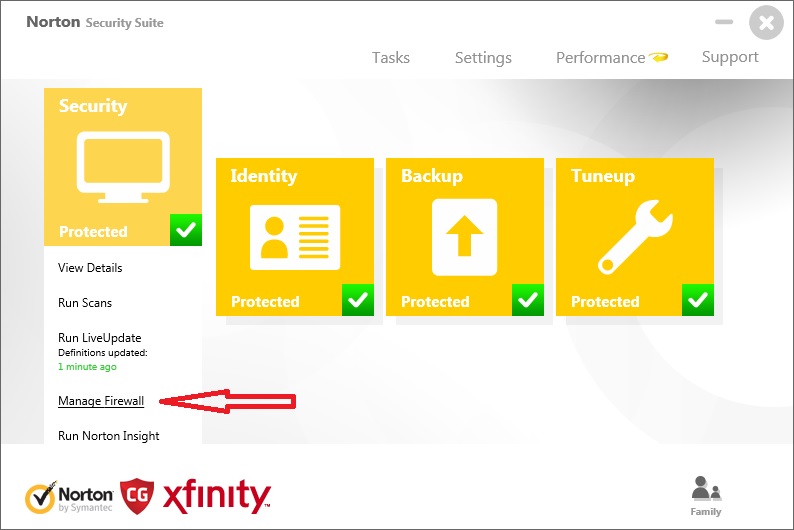Go to the Support menu

[x=729, y=57]
